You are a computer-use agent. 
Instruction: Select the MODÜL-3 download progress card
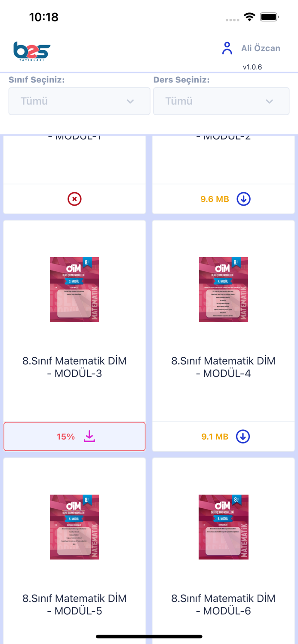[x=74, y=436]
